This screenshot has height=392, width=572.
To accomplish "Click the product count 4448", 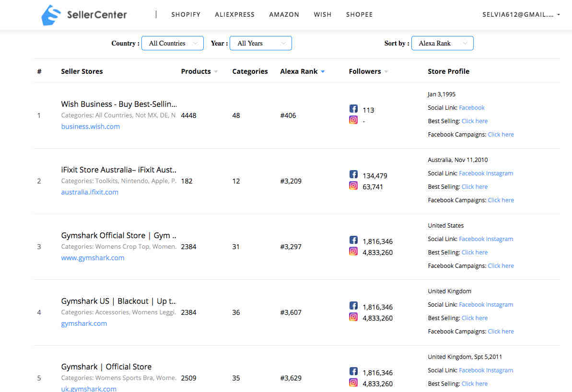I will pos(188,115).
